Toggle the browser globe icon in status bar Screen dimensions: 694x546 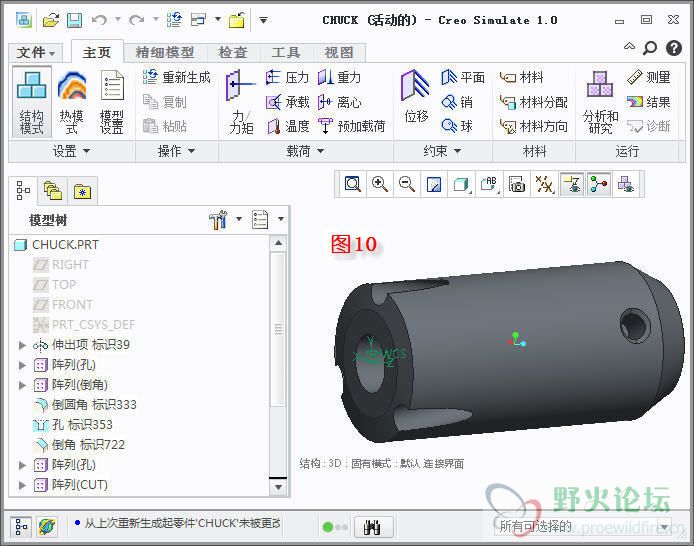click(47, 527)
